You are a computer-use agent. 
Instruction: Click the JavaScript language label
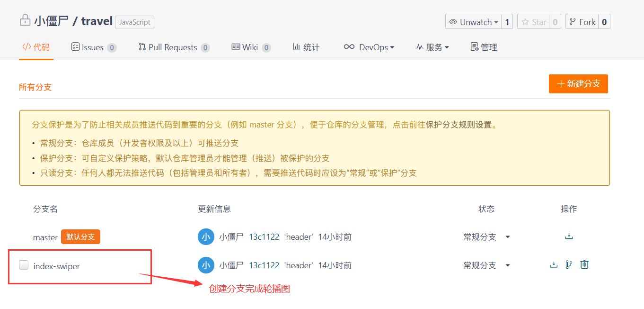134,22
